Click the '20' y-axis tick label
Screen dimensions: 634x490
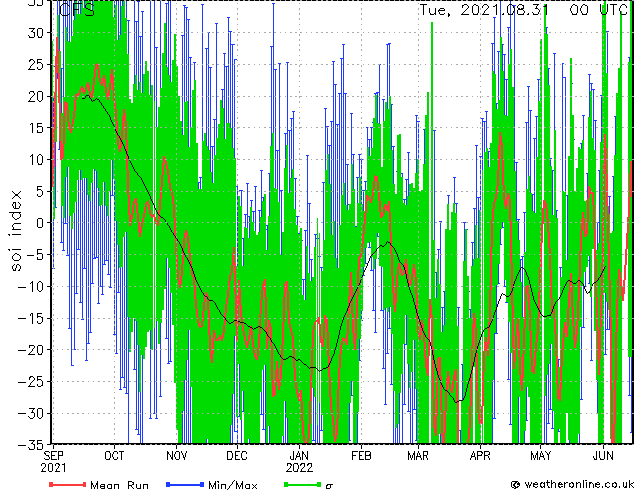pyautogui.click(x=35, y=96)
